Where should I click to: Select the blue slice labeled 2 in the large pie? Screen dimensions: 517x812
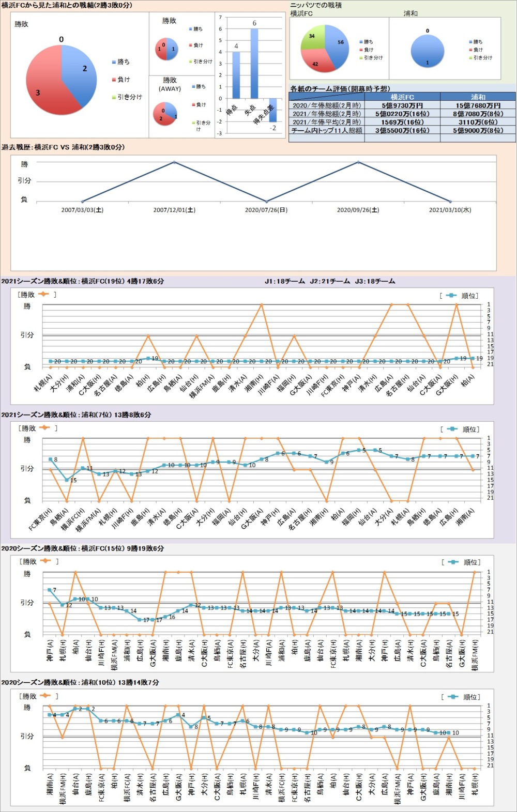click(81, 72)
